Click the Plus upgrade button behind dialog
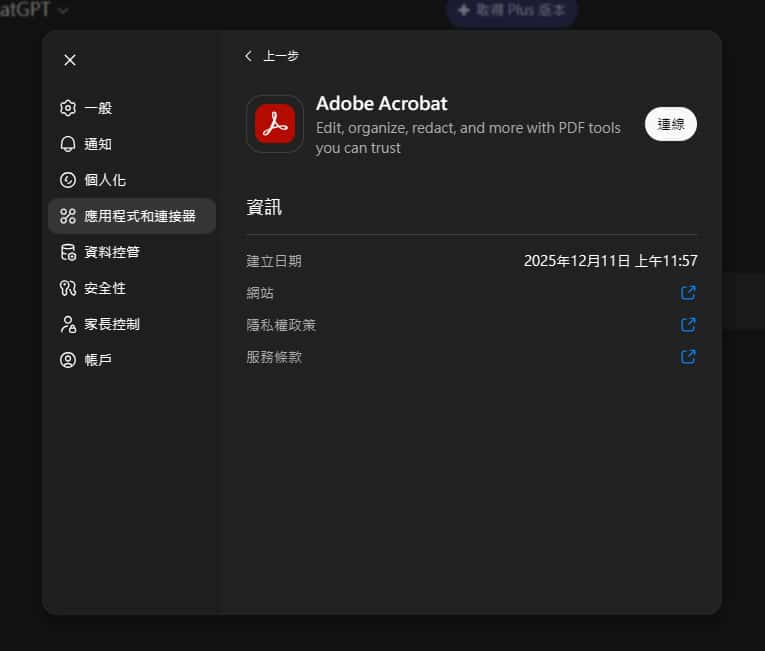The width and height of the screenshot is (765, 651). pos(512,10)
